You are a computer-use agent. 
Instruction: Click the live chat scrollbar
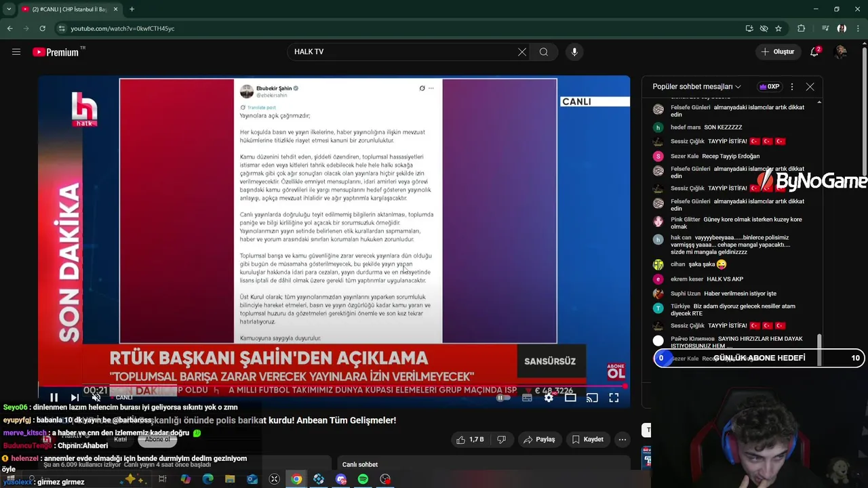pos(819,350)
